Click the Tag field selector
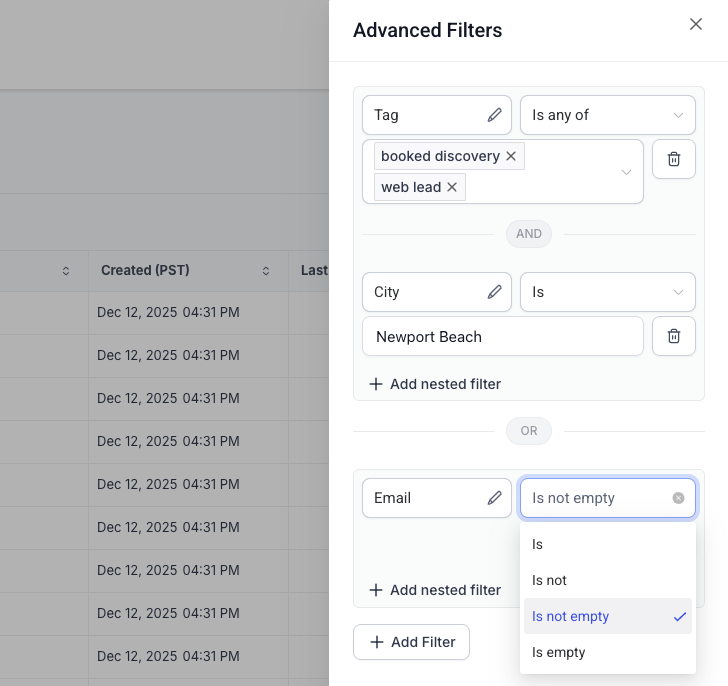The image size is (728, 686). point(437,115)
